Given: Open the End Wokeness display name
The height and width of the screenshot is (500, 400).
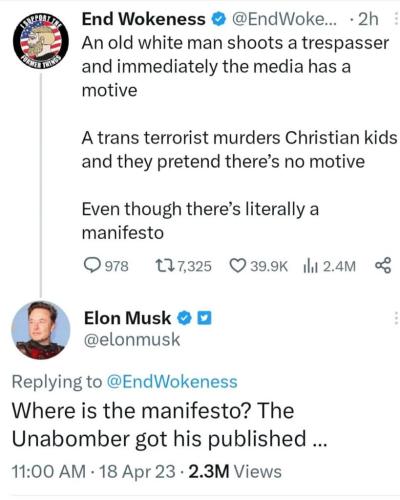Looking at the screenshot, I should click(144, 19).
